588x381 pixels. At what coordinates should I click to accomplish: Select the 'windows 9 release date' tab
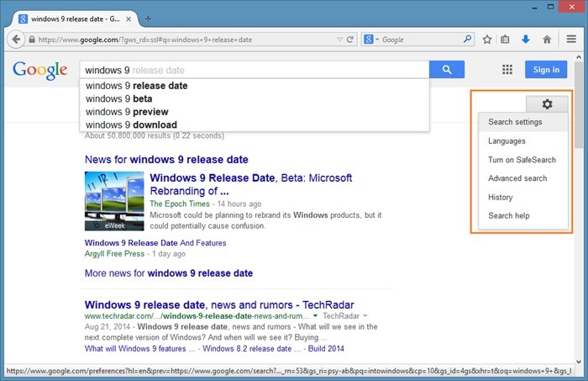coord(76,19)
